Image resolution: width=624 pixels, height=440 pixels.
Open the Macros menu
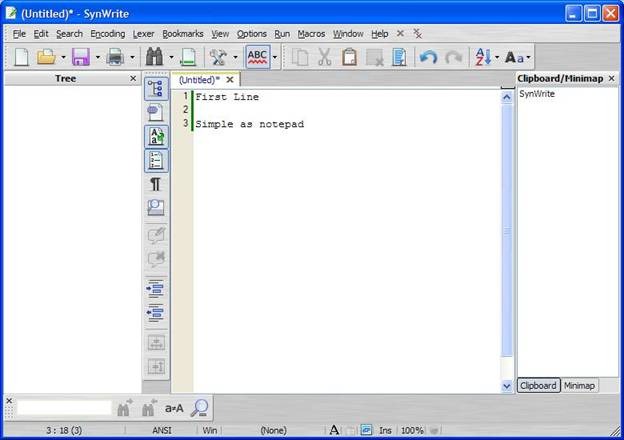[x=311, y=34]
